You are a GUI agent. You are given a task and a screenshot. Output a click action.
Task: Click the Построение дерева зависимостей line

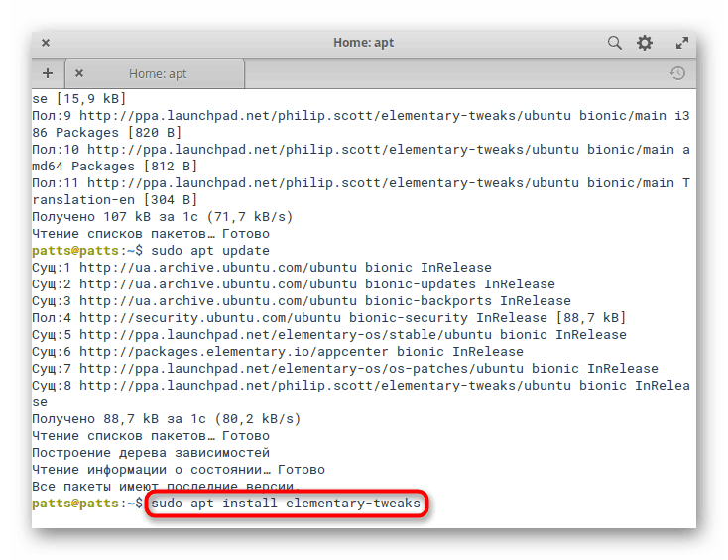coord(151,452)
